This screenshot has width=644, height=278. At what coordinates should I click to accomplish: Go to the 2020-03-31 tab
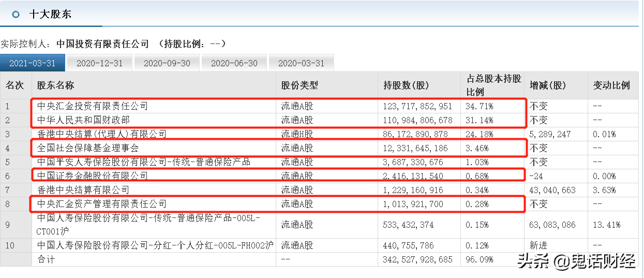(x=301, y=63)
